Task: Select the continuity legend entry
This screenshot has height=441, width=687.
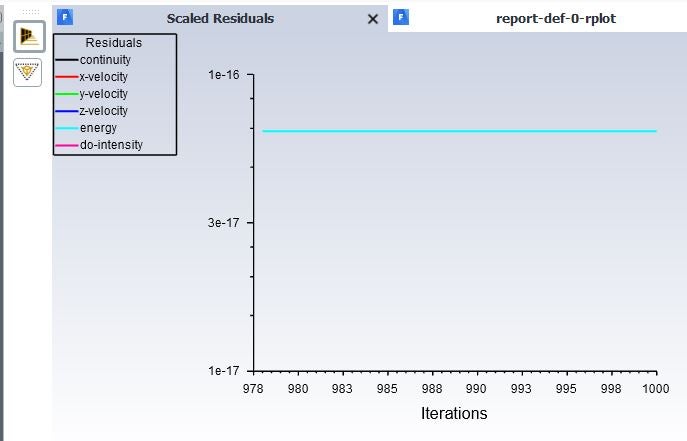Action: click(x=105, y=60)
